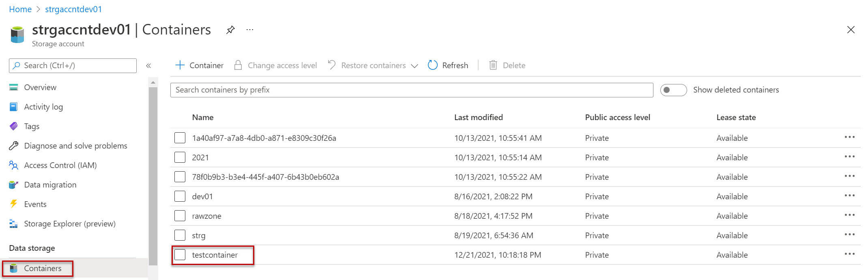This screenshot has height=280, width=868.
Task: Collapse the sidebar with double chevron
Action: (x=148, y=66)
